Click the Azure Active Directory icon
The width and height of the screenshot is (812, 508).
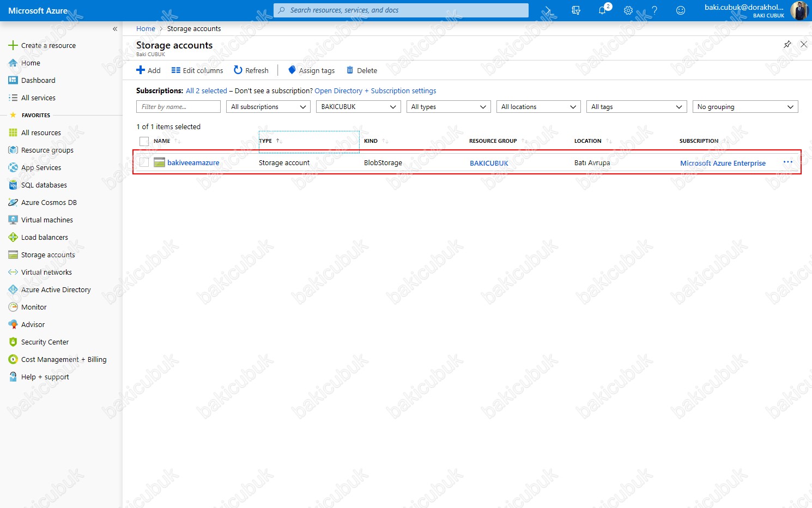13,289
